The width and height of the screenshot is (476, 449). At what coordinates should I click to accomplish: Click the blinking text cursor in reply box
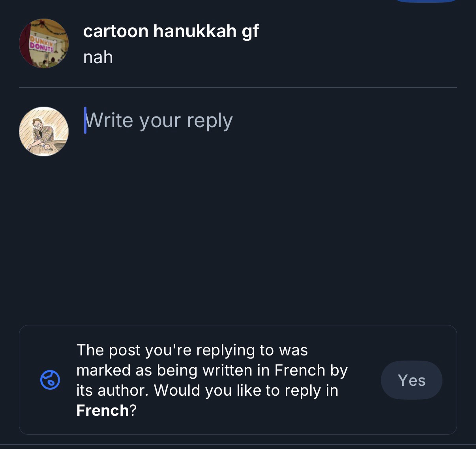pyautogui.click(x=85, y=120)
